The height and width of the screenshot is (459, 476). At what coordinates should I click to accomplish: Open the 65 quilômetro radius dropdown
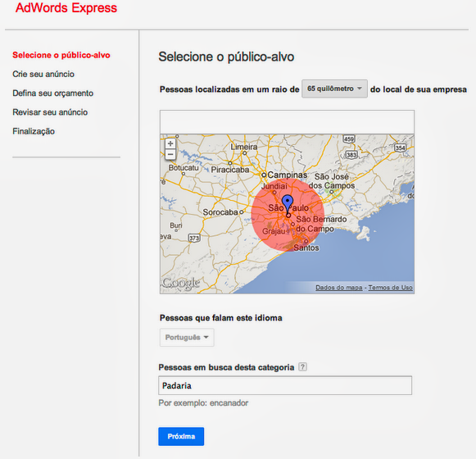pos(334,89)
